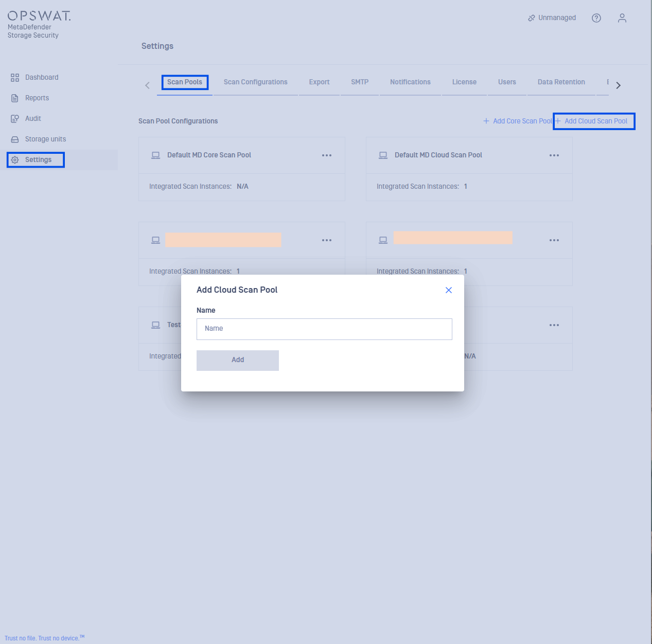Open options menu for Default MD Core Scan Pool

coord(327,155)
